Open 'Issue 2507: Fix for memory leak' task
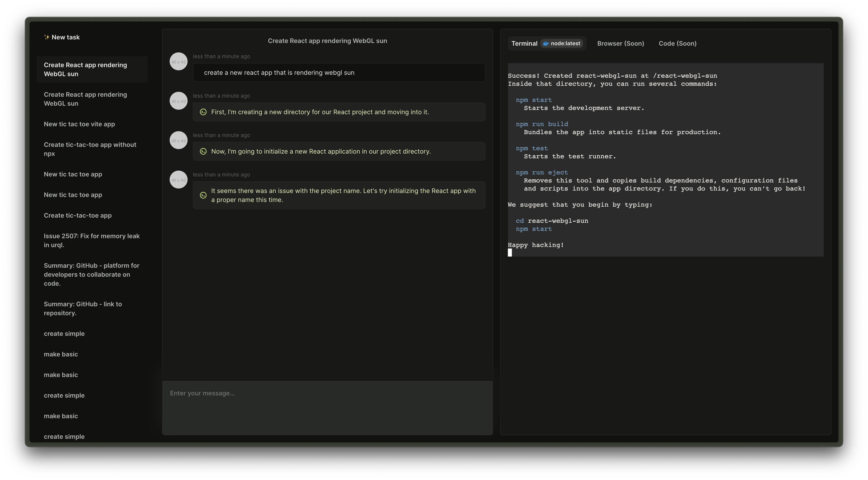The height and width of the screenshot is (480, 868). 92,240
